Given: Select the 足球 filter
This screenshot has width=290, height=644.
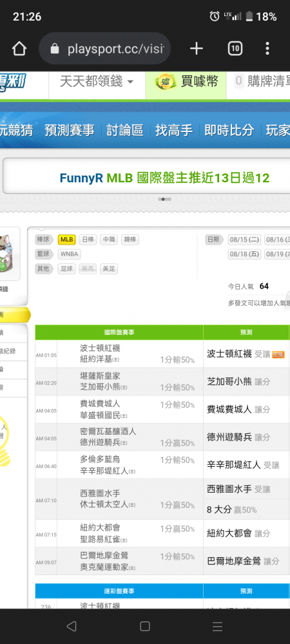Looking at the screenshot, I should [66, 269].
